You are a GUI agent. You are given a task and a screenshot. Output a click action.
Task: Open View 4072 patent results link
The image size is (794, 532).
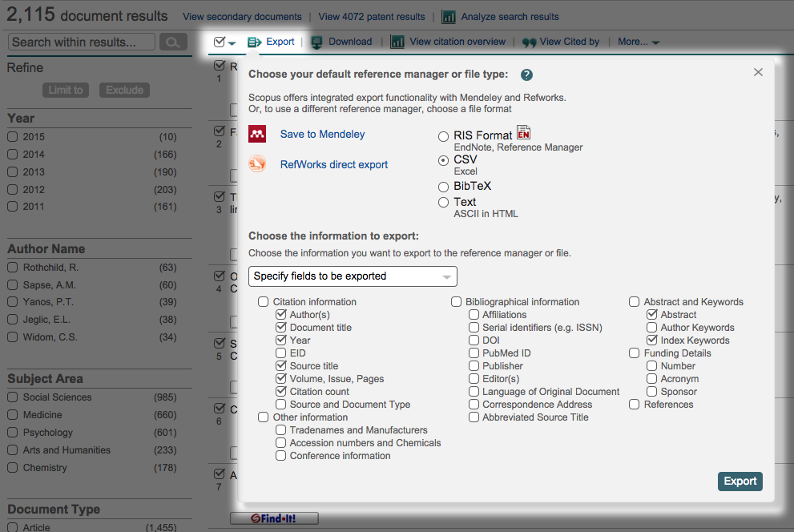pos(372,17)
